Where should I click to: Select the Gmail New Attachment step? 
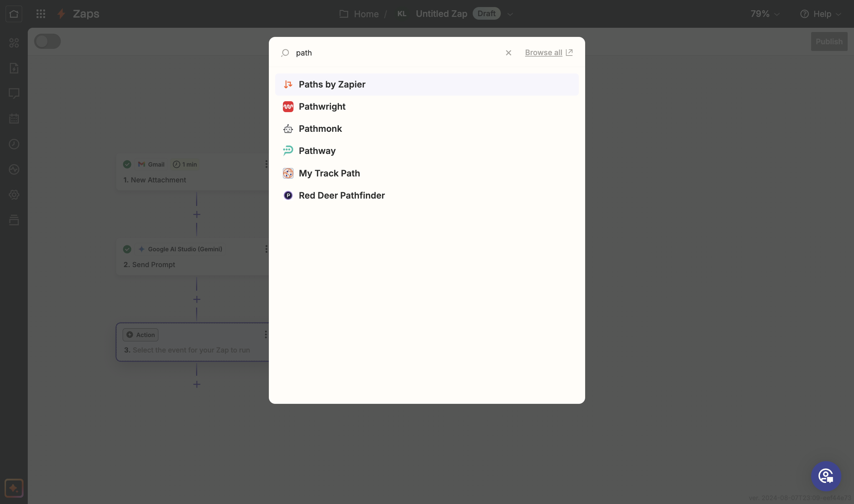click(x=193, y=172)
